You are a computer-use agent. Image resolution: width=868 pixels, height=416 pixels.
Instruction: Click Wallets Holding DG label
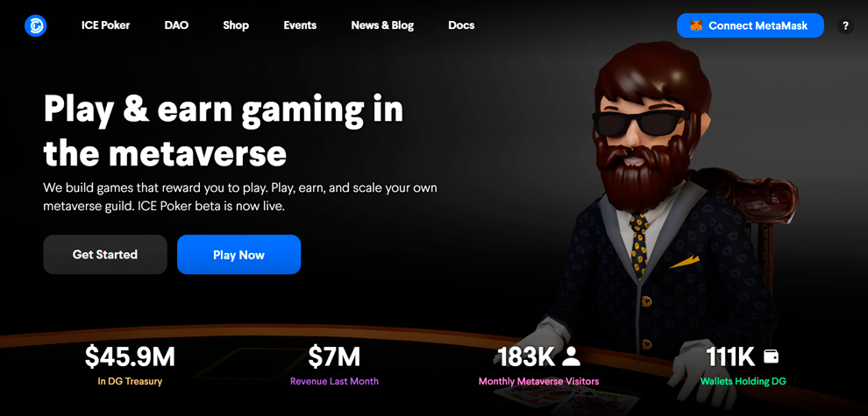click(743, 381)
